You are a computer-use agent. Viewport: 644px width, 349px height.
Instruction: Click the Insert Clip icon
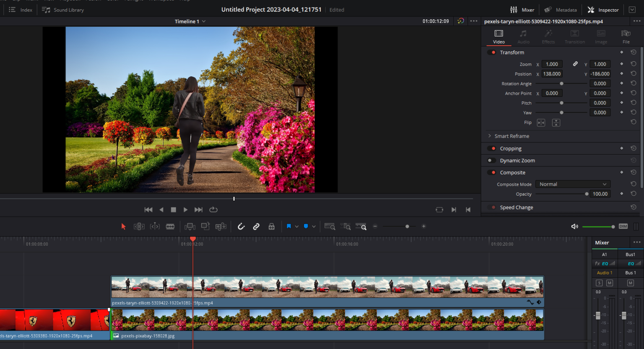[190, 226]
